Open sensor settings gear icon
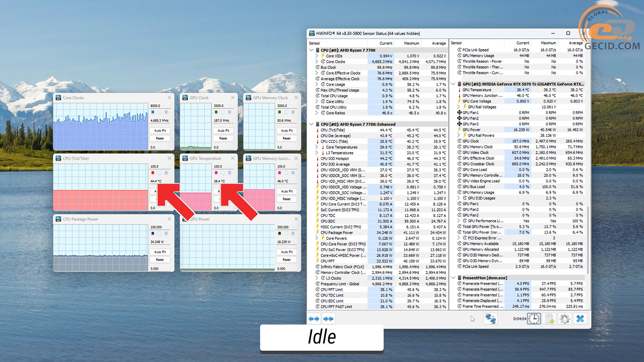644x362 pixels. (565, 319)
